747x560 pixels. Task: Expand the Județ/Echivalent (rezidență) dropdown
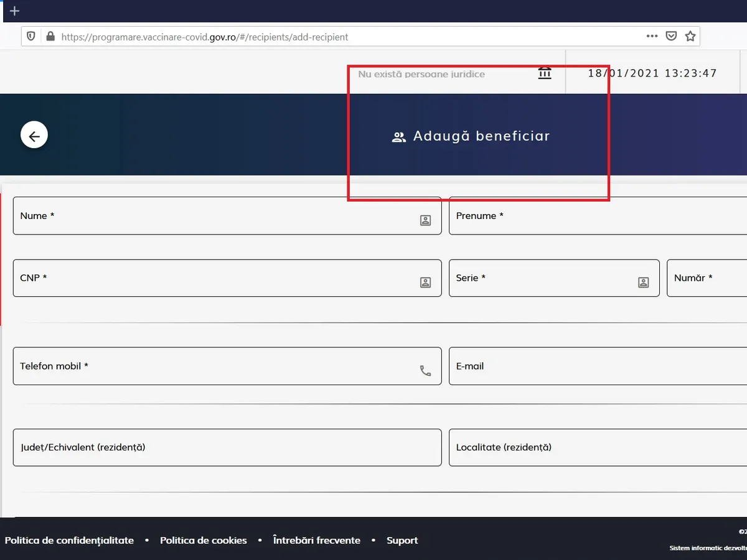click(x=227, y=447)
